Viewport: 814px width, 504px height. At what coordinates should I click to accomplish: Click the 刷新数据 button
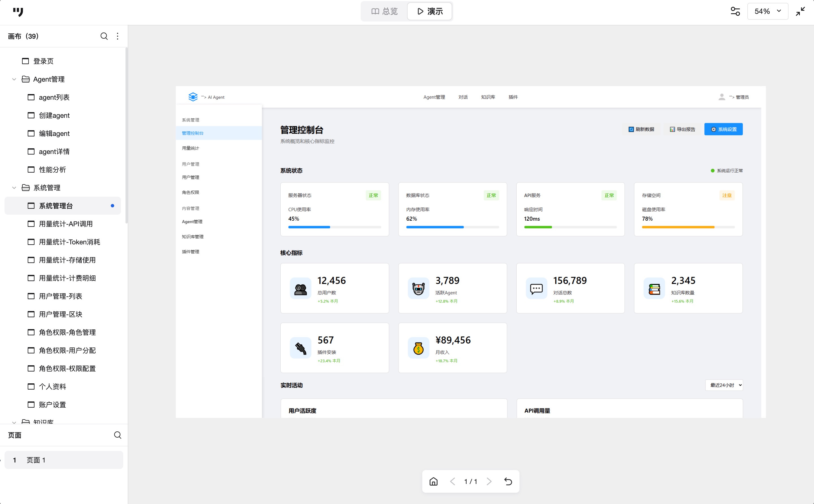[x=641, y=129]
